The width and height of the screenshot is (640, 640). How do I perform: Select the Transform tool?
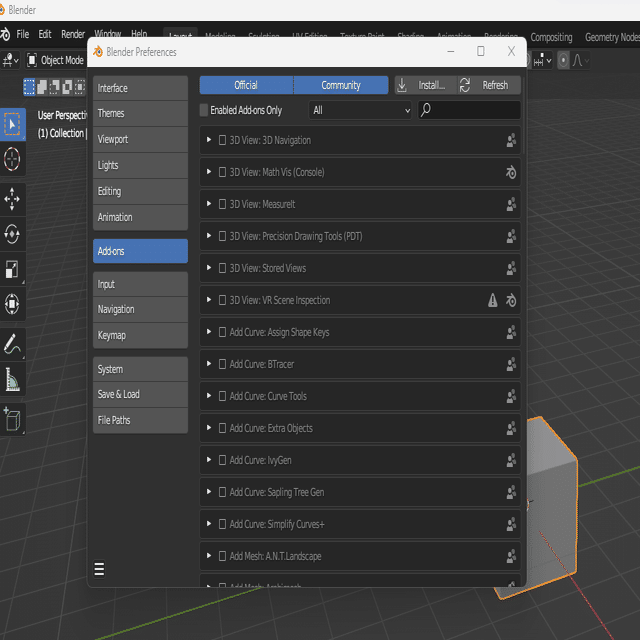pos(12,304)
